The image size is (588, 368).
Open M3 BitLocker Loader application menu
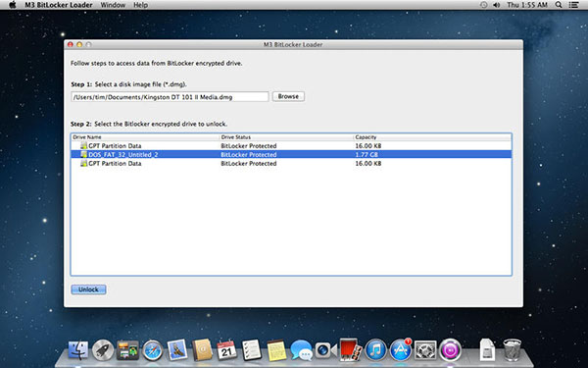point(59,5)
